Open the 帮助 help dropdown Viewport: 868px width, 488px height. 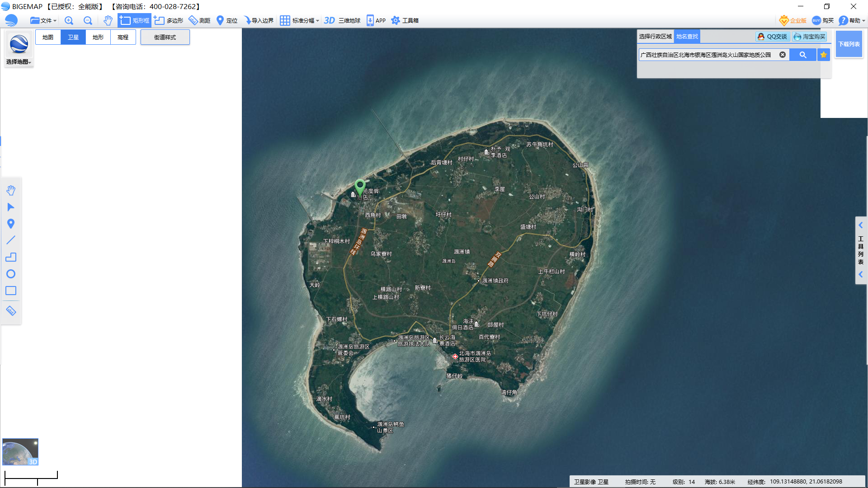point(852,20)
